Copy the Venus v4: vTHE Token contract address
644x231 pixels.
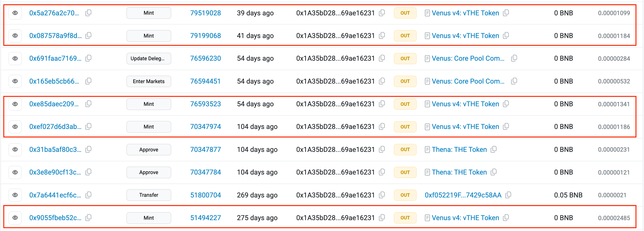(x=506, y=13)
